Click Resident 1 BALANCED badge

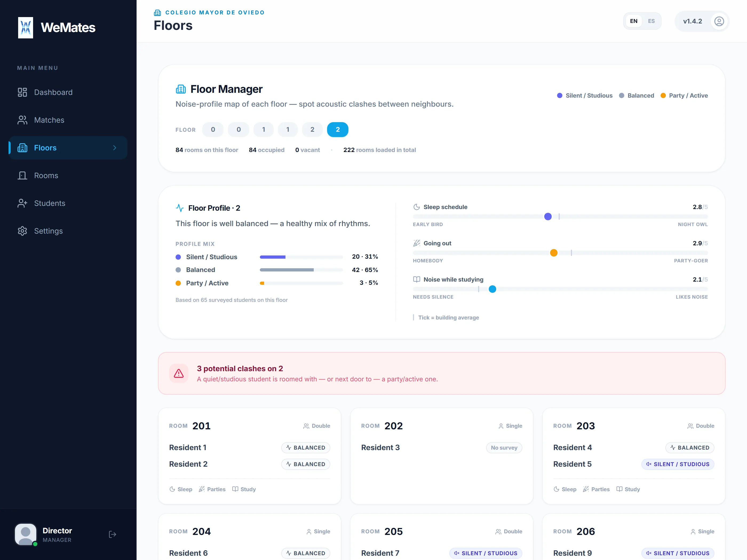[x=306, y=447]
